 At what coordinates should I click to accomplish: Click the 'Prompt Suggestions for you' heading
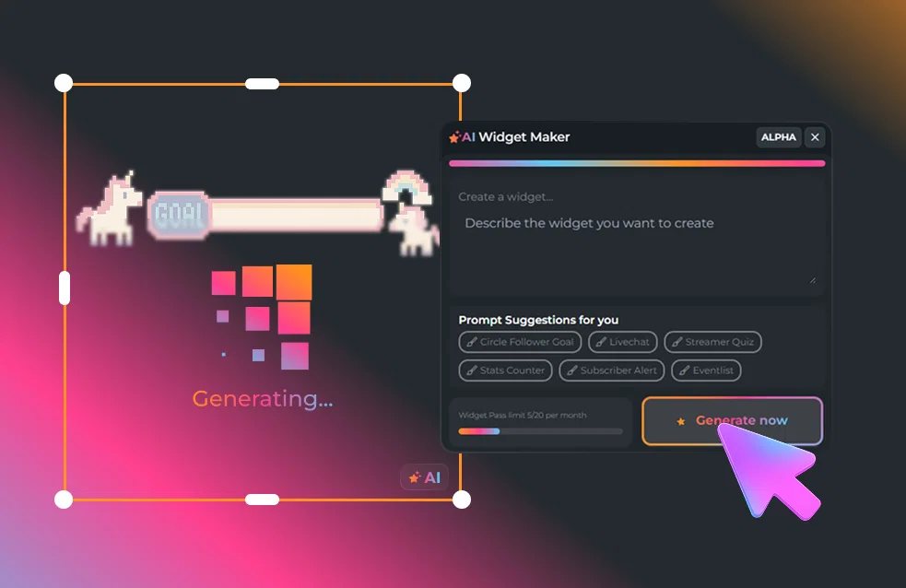tap(538, 320)
